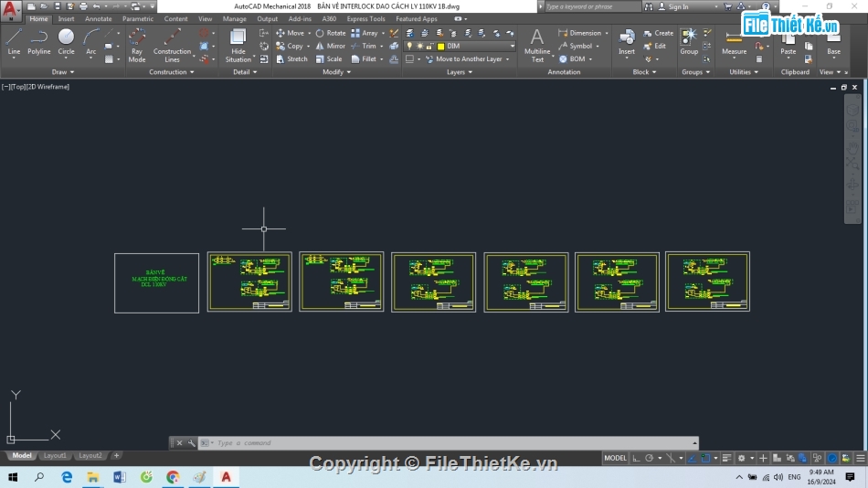
Task: Select the Arc tool
Action: click(90, 42)
